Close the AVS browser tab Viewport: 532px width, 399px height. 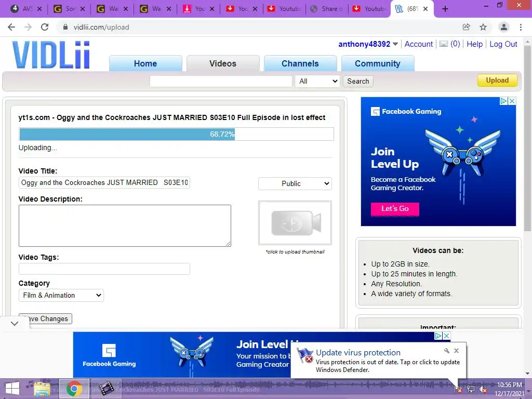click(x=39, y=9)
